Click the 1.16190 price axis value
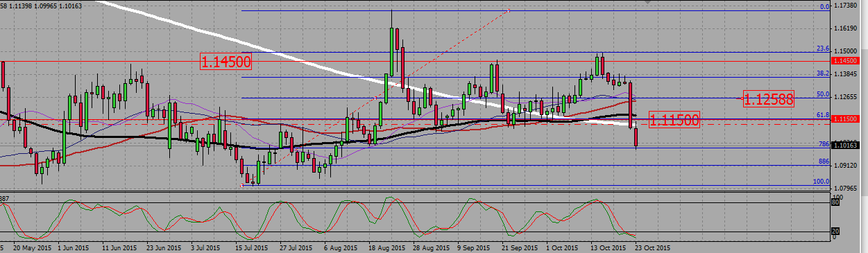This screenshot has height=253, width=868. pos(846,28)
